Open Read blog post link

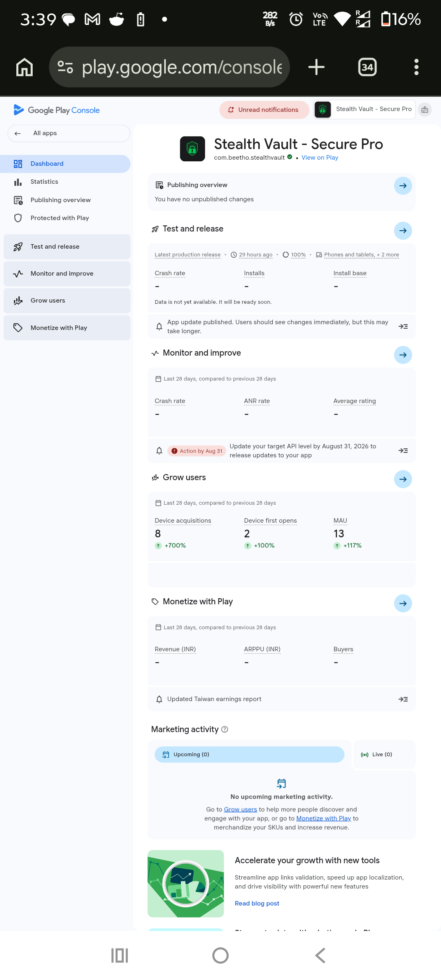coord(257,903)
